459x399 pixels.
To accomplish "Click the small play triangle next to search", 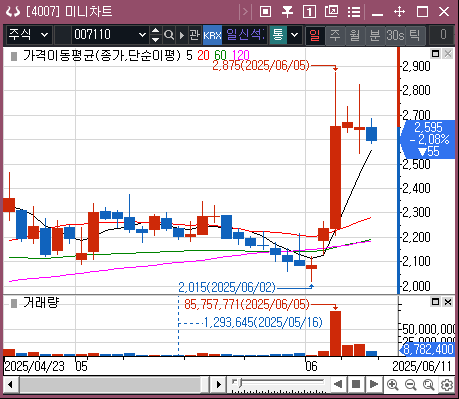I will (x=182, y=35).
